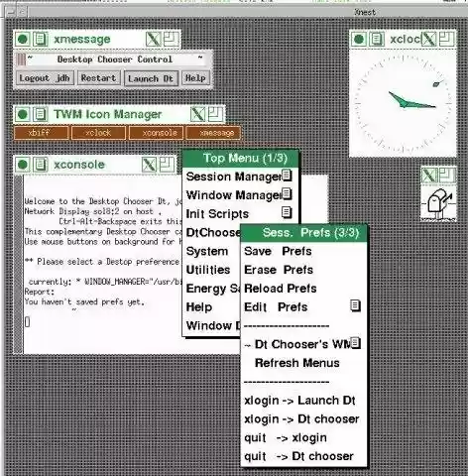Choose Refresh Menus entry
This screenshot has height=476, width=468.
pyautogui.click(x=304, y=363)
